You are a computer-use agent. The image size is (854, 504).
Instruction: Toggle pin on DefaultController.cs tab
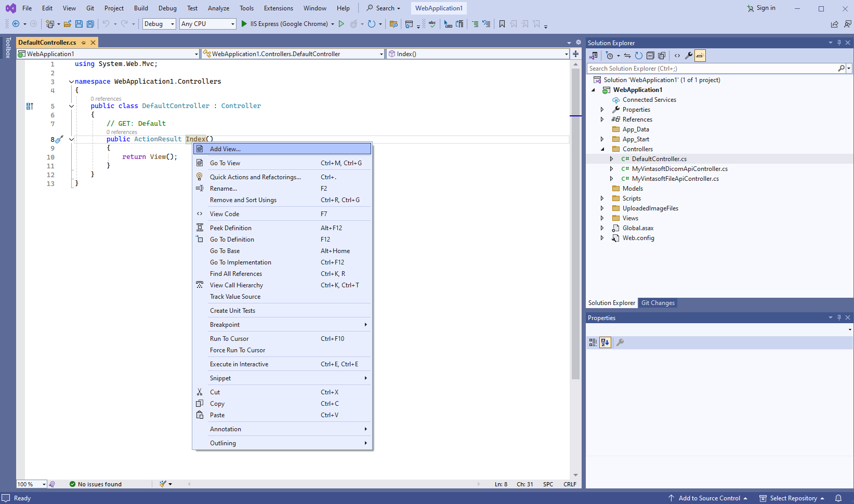pos(84,43)
